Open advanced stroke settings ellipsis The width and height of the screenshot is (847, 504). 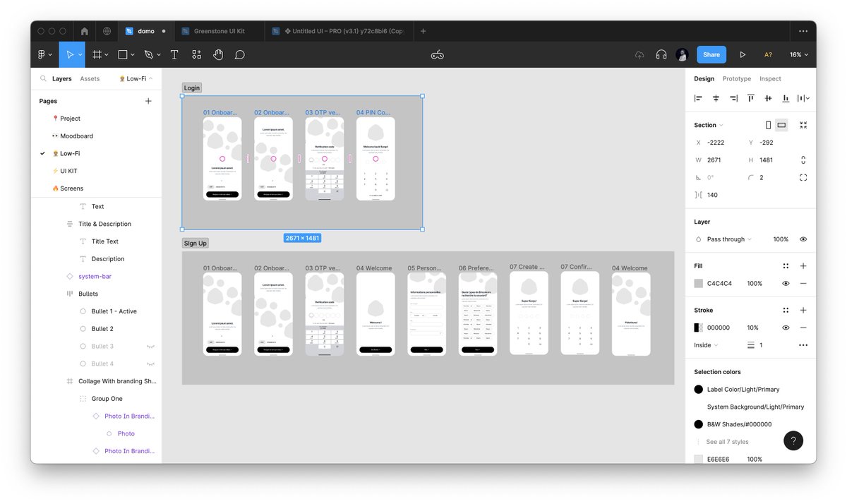pos(803,345)
